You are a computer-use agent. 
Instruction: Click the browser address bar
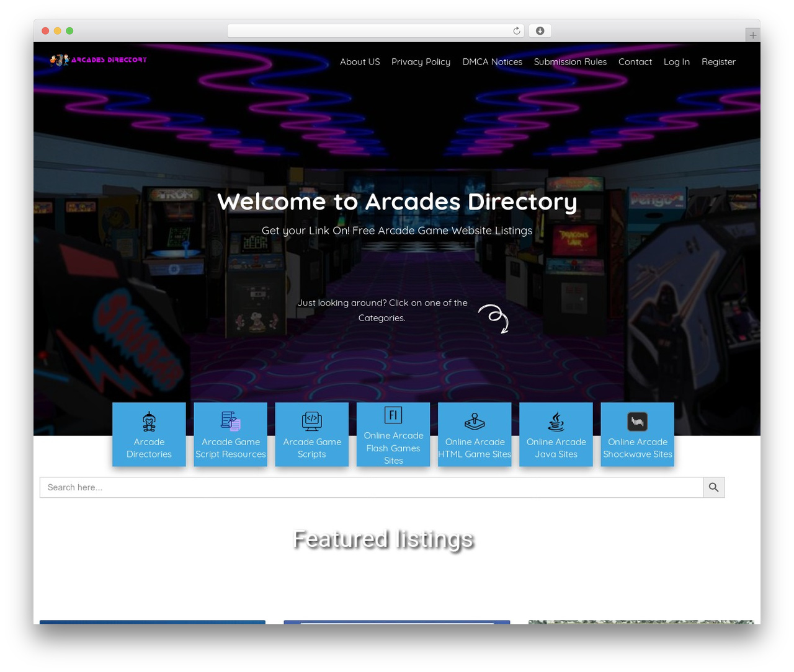375,31
